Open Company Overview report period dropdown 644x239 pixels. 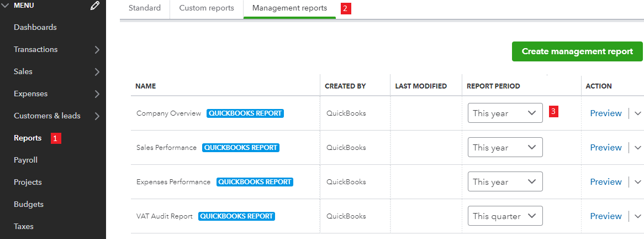coord(505,113)
